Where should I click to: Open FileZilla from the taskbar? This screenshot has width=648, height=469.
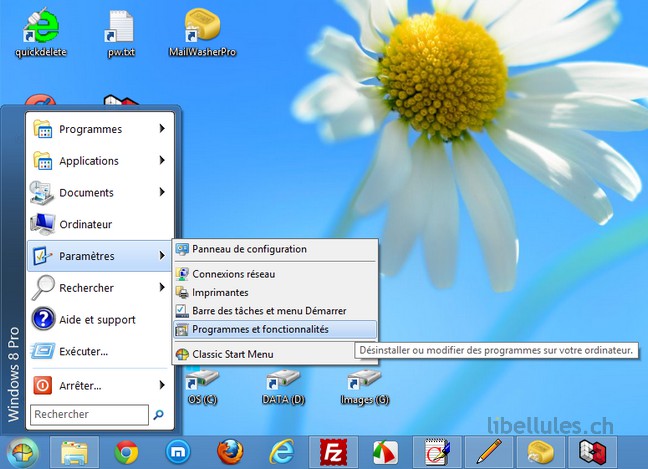[x=333, y=453]
